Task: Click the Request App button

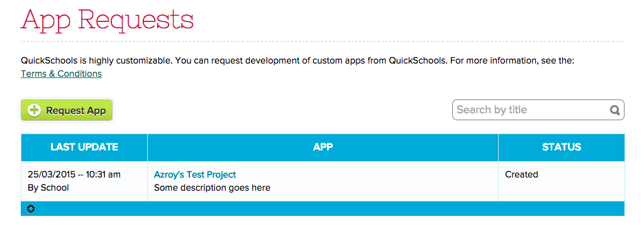Action: tap(67, 110)
